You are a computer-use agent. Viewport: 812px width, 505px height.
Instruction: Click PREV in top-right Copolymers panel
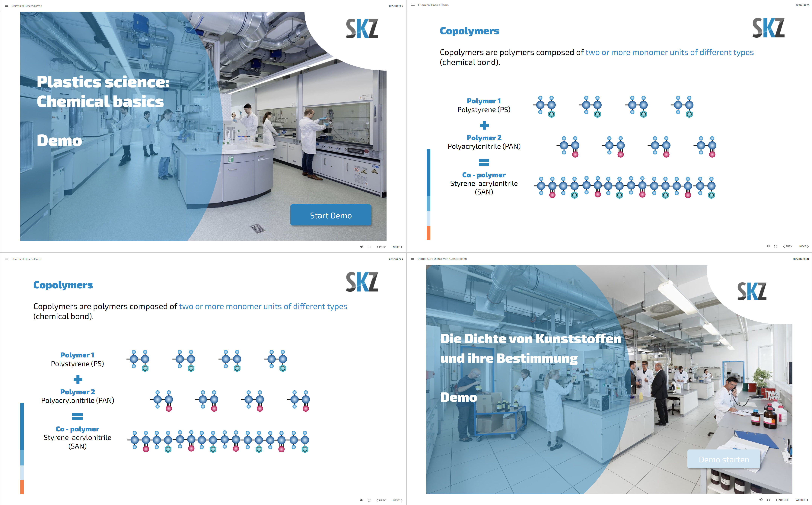787,246
